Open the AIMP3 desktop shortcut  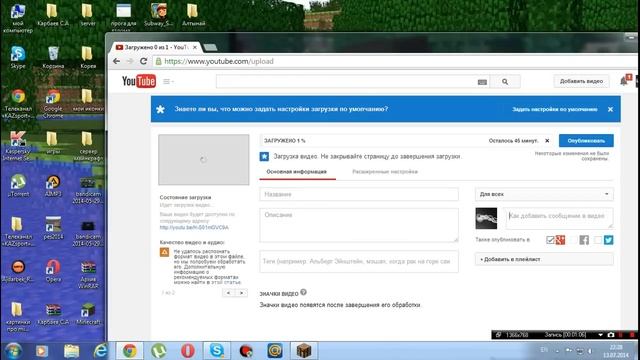(x=53, y=185)
